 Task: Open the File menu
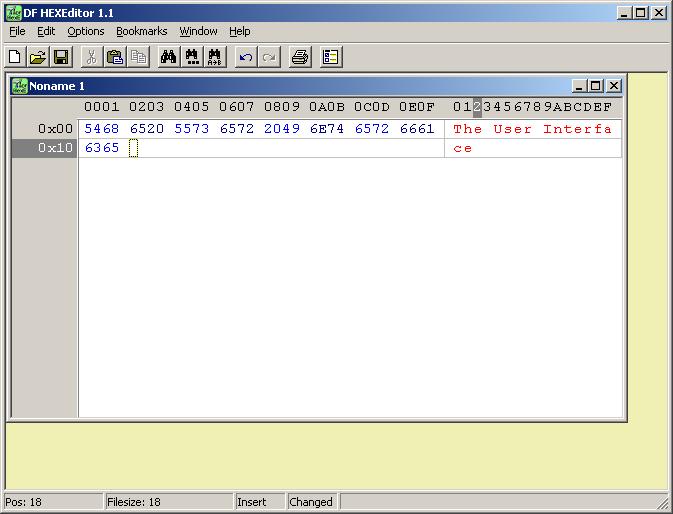click(17, 31)
